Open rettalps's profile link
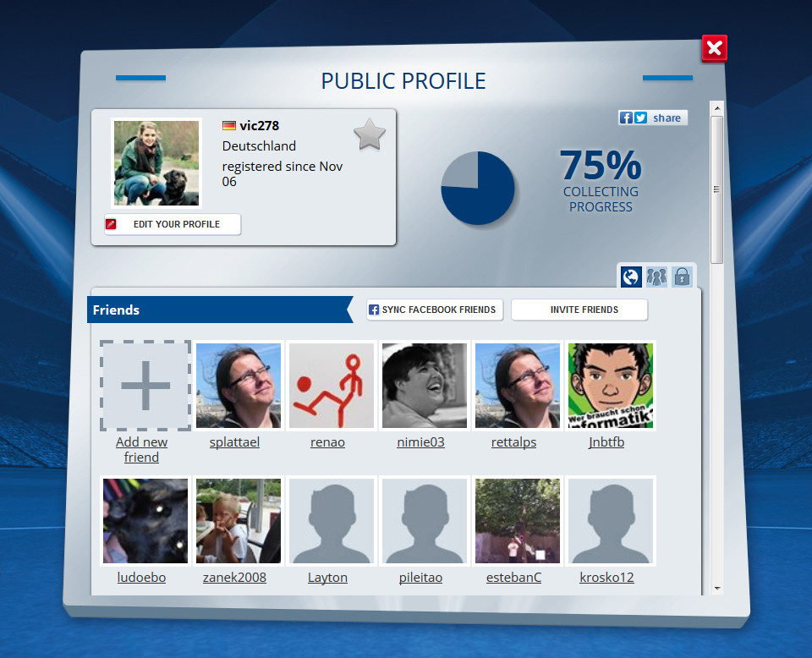Screen dimensions: 812x658 [513, 442]
